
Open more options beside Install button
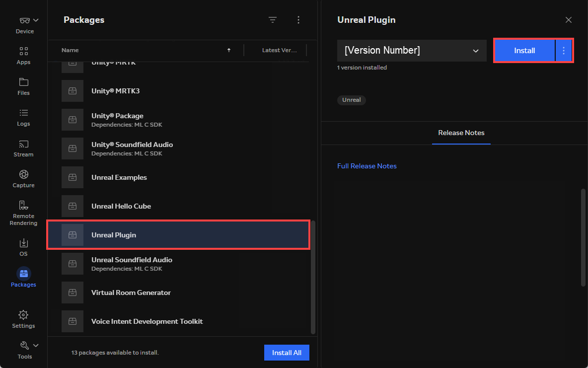pos(564,51)
